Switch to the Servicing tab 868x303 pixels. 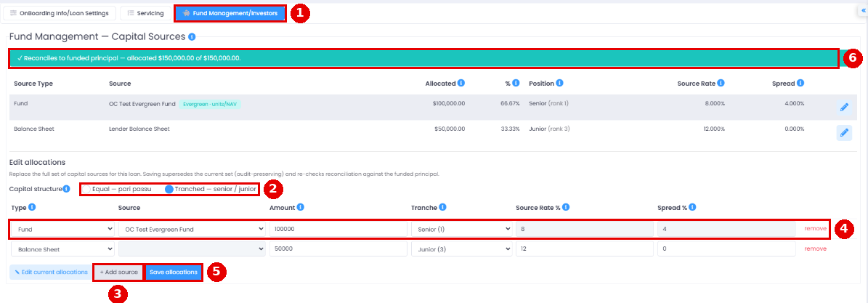point(146,13)
